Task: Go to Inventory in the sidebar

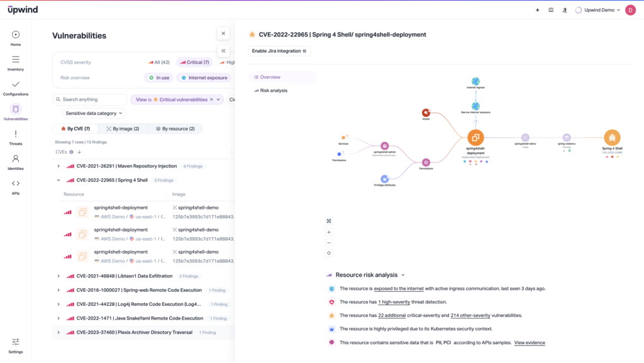Action: click(16, 64)
